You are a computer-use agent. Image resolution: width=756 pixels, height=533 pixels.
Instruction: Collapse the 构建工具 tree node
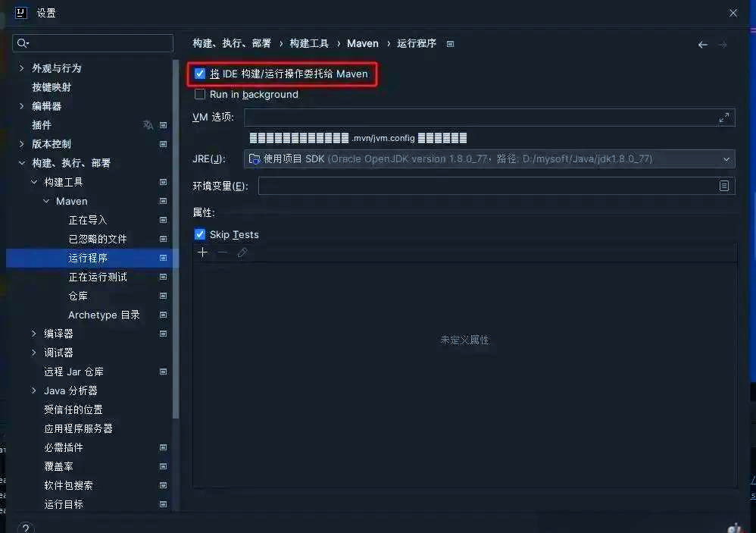tap(34, 182)
